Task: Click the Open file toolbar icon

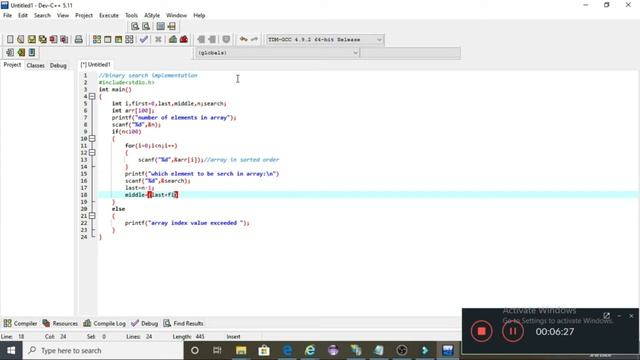Action: (x=20, y=40)
